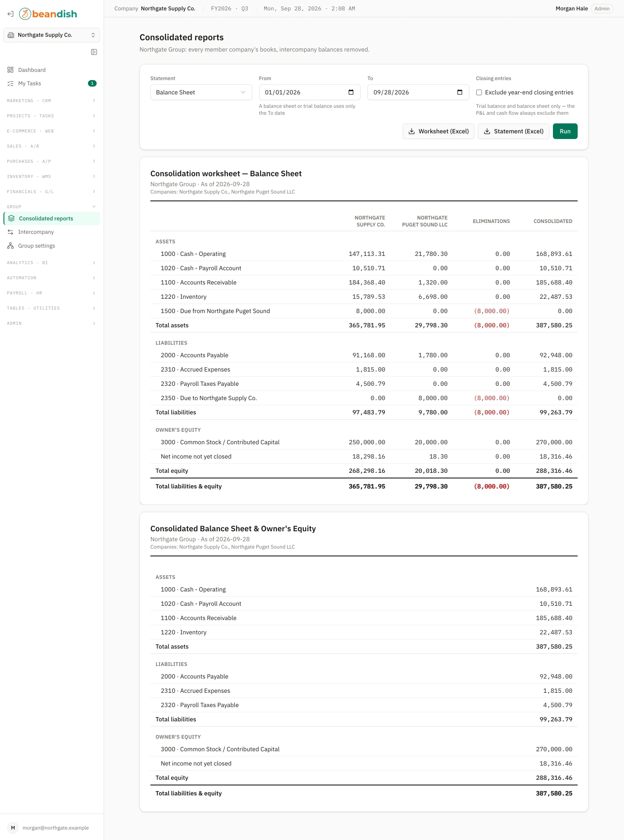This screenshot has height=840, width=624.
Task: Click the consolidated Total assets value 387,580.25 in worksheet
Action: point(554,325)
